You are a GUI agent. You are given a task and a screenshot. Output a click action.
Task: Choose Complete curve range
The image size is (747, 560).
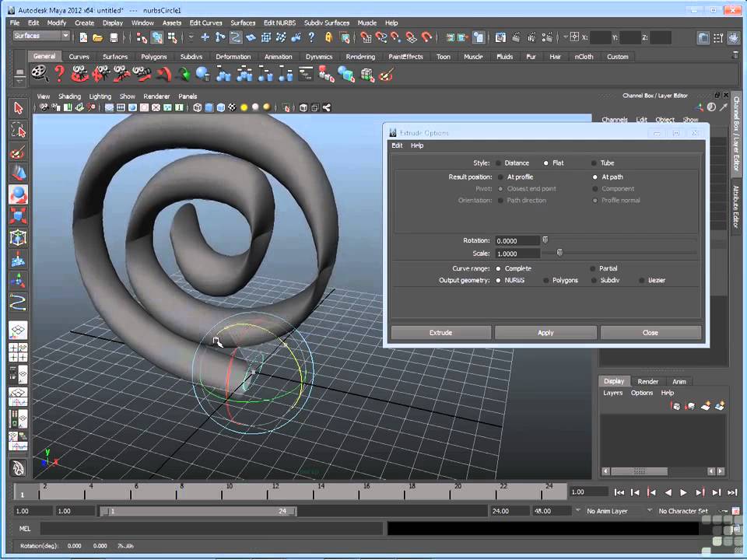point(513,268)
